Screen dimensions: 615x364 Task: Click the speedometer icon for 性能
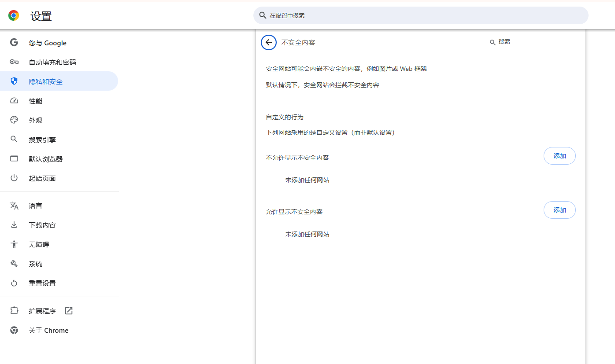coord(14,101)
